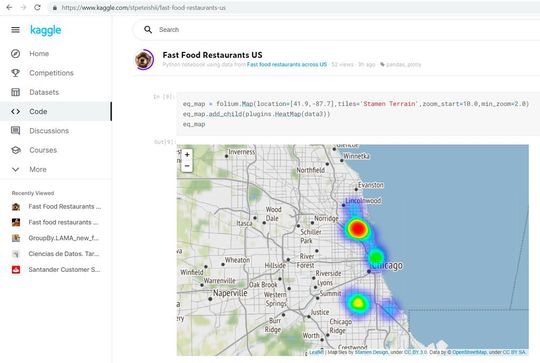Click the tag icon before pandas, plotly

click(382, 64)
